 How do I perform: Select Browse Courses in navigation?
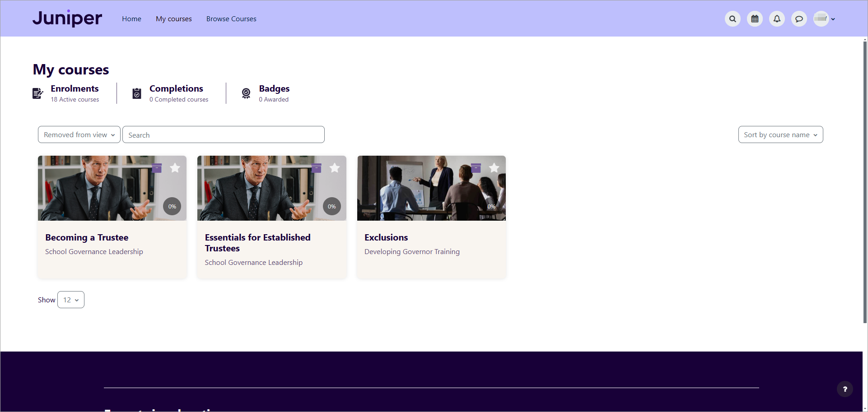pos(231,19)
